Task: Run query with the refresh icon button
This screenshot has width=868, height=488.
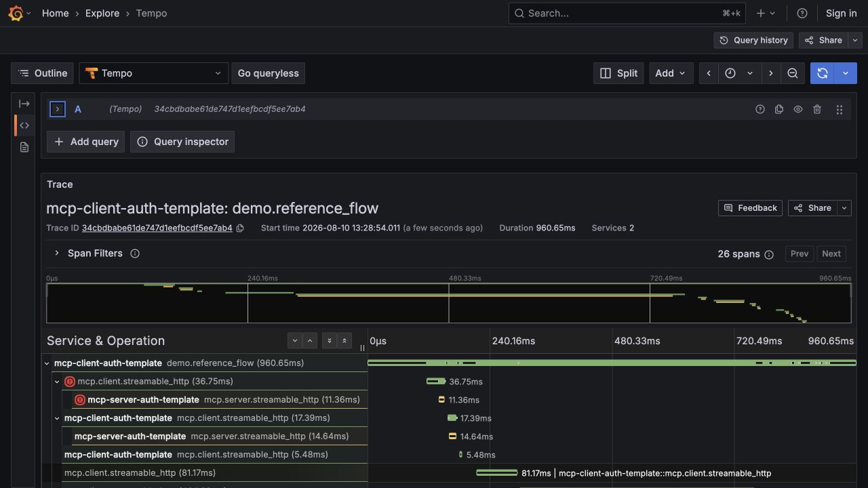Action: 822,73
